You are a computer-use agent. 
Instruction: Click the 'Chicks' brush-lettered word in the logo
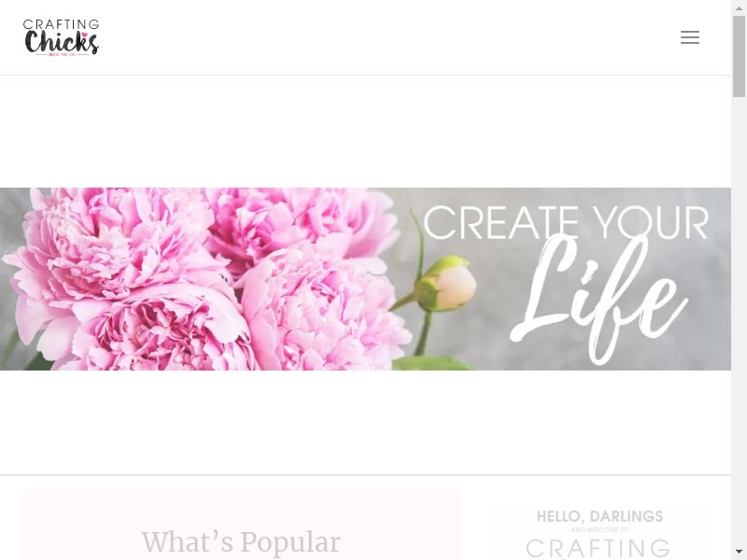(62, 42)
